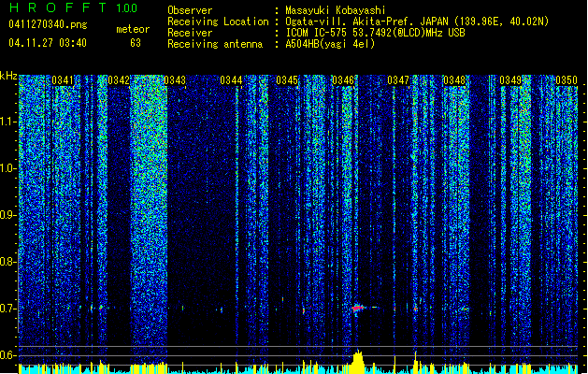The image size is (588, 374).
Task: Click the meteor count value 63
Action: point(136,43)
